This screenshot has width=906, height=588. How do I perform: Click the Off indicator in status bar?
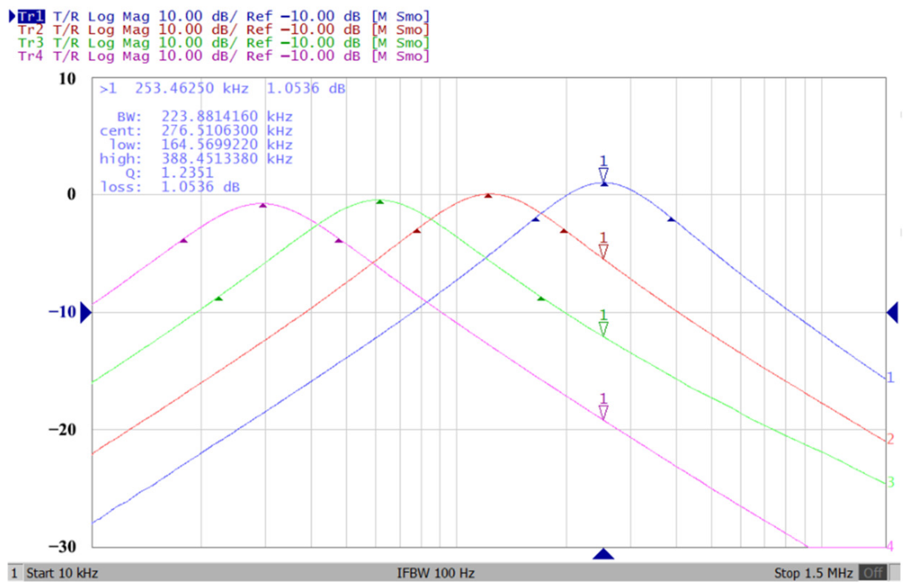(872, 573)
